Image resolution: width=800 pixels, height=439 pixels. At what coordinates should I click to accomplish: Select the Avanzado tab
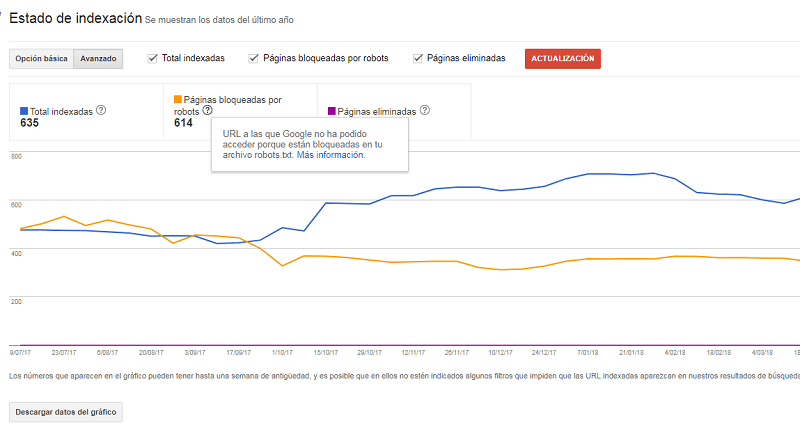click(99, 59)
